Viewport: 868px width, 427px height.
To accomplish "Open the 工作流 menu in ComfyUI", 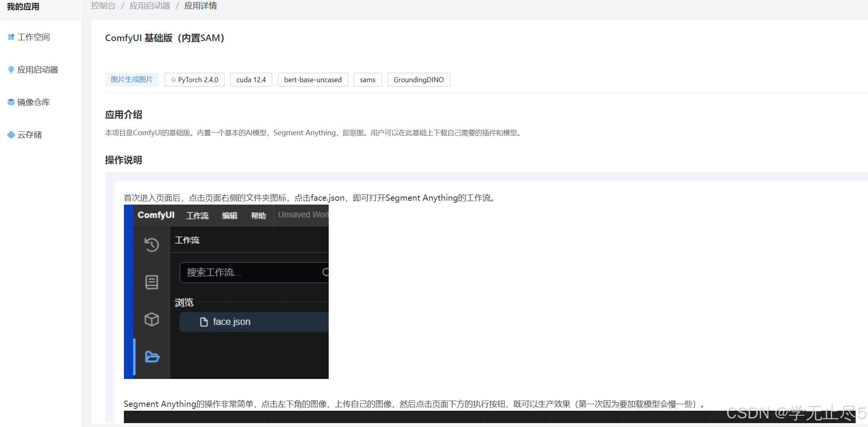I will point(197,215).
